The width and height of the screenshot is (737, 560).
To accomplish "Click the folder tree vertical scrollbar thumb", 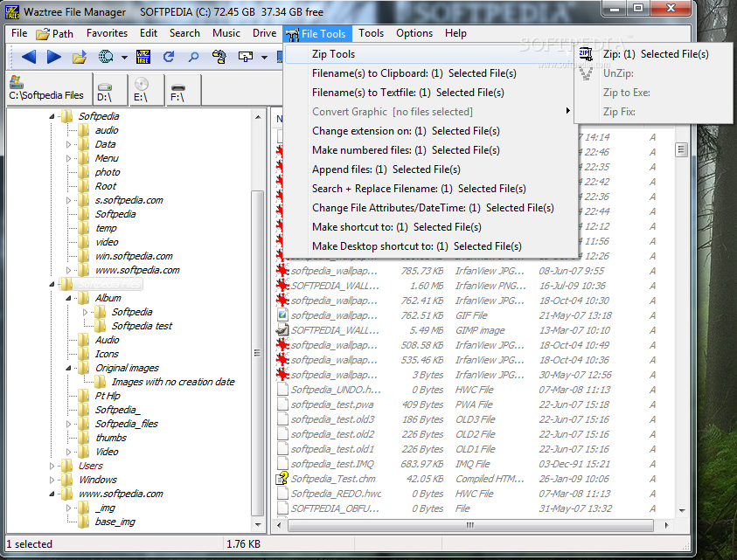I will click(x=258, y=353).
